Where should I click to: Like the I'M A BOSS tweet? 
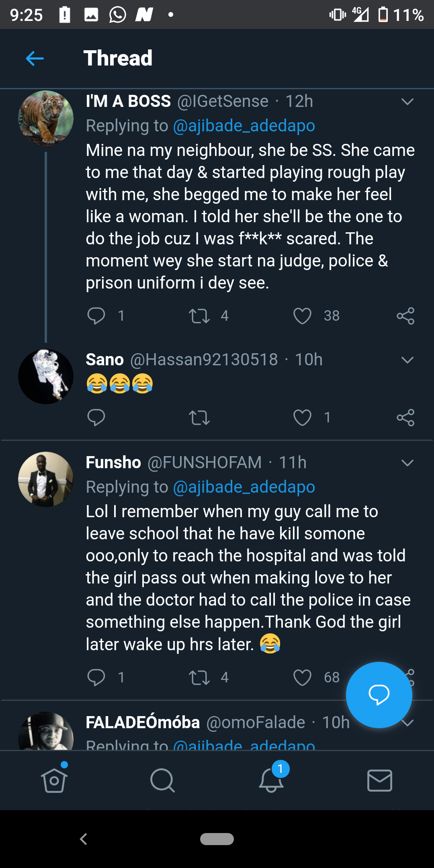(302, 315)
